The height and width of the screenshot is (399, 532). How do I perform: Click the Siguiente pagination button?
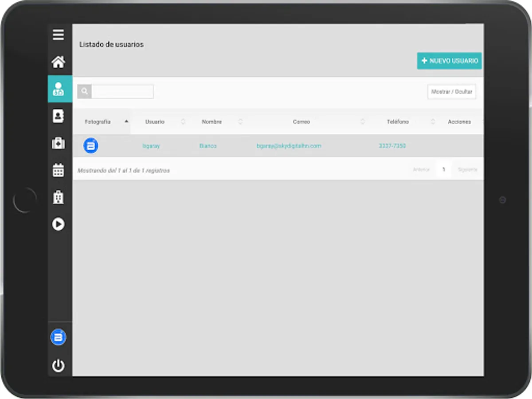pyautogui.click(x=467, y=170)
